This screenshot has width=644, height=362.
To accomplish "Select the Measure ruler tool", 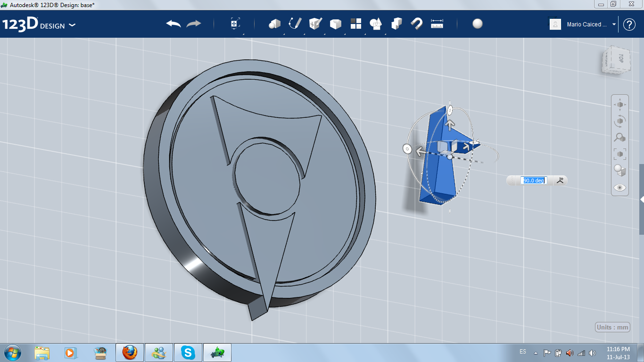I will [x=437, y=24].
